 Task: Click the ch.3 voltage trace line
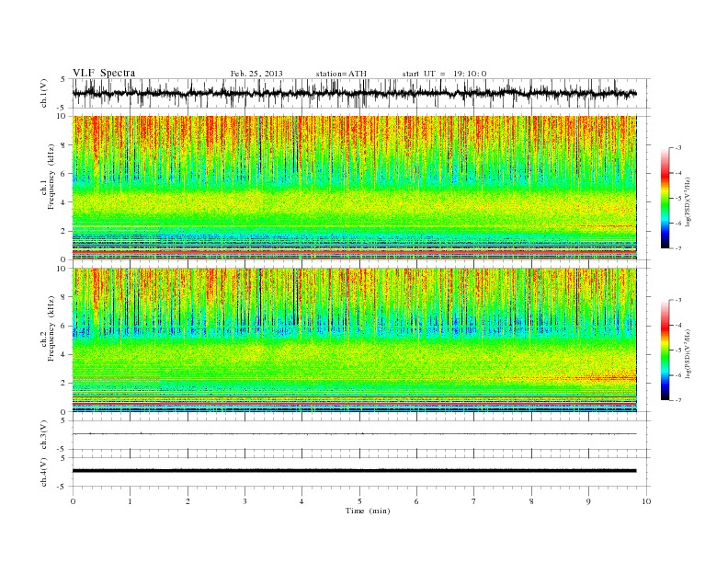pos(354,434)
